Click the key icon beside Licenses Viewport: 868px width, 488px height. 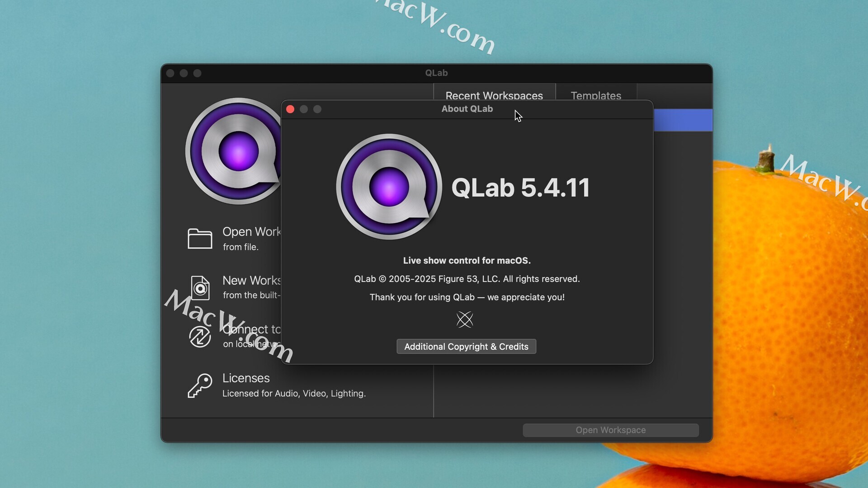coord(200,385)
